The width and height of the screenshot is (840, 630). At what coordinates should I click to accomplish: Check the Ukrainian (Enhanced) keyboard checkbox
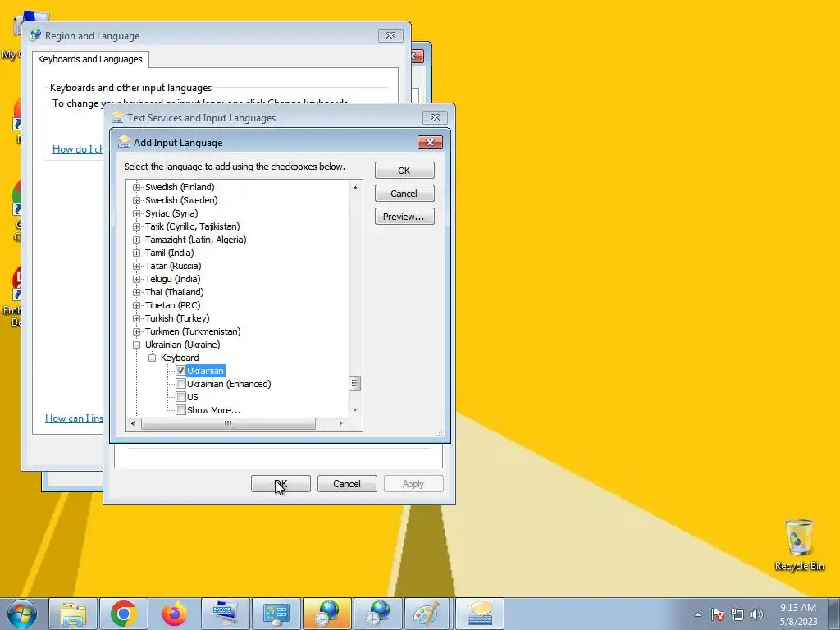(181, 384)
